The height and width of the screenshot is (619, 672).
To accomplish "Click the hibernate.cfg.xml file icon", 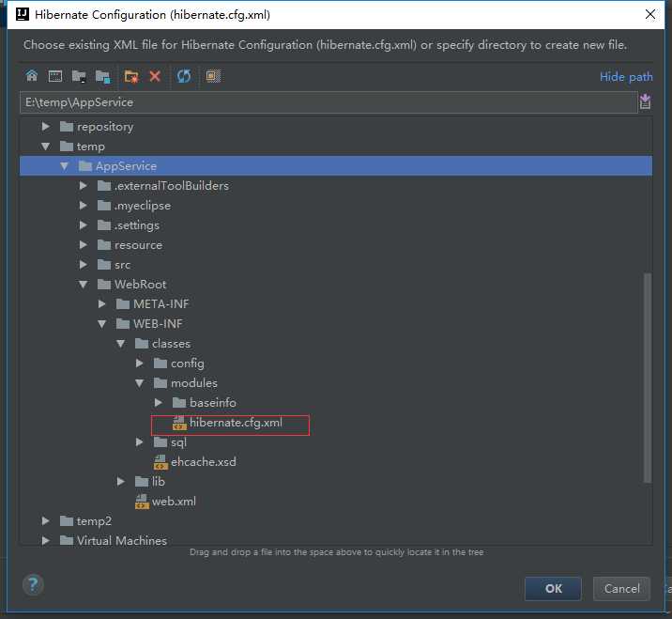I will pyautogui.click(x=179, y=423).
